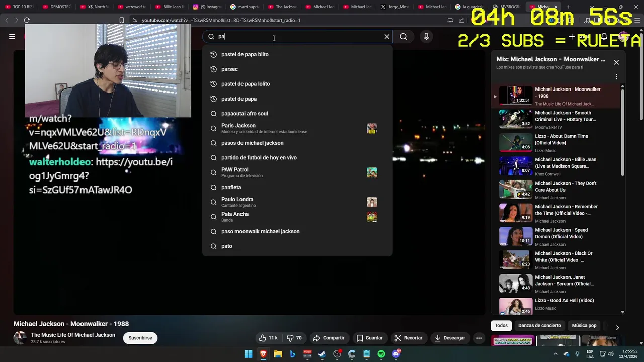This screenshot has height=362, width=644.
Task: Click the Compartir share button
Action: (329, 338)
